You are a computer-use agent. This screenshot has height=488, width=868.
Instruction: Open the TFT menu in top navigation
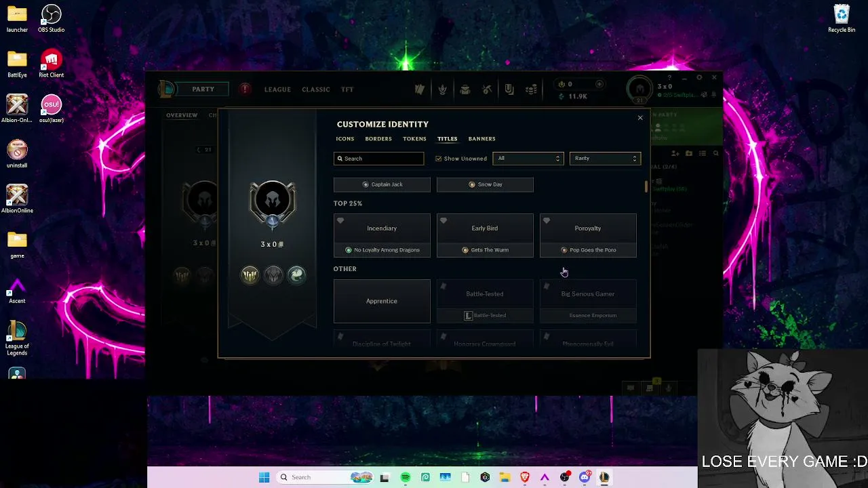[x=347, y=89]
